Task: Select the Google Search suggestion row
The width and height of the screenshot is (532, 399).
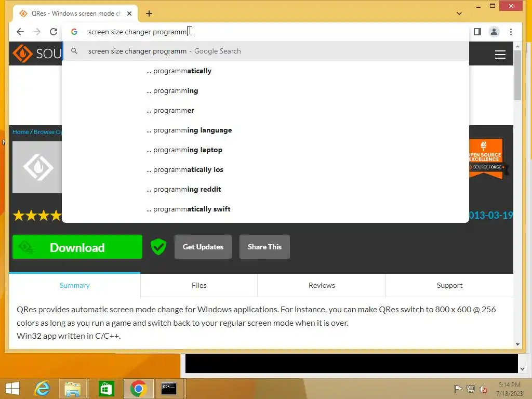Action: tap(265, 51)
